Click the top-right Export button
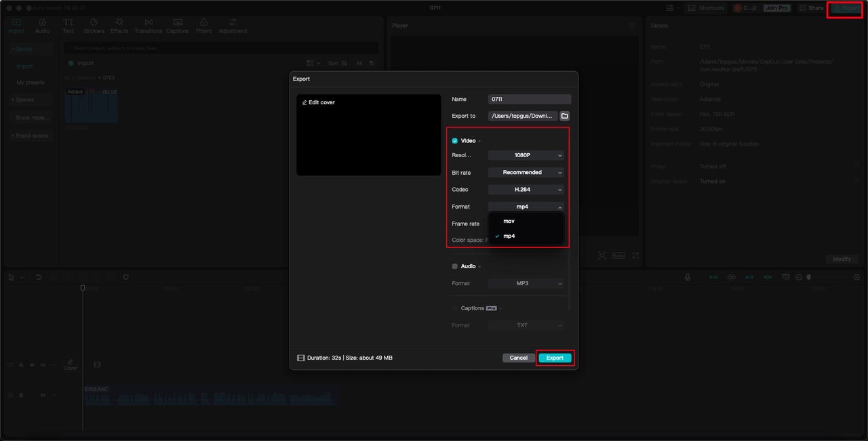Screen dimensions: 868x441 pos(845,8)
